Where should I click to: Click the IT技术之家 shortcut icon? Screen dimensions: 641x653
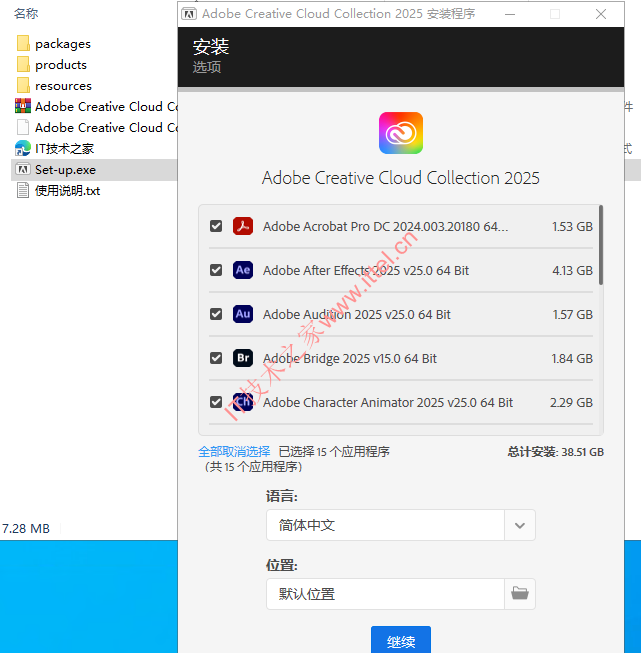pyautogui.click(x=23, y=148)
